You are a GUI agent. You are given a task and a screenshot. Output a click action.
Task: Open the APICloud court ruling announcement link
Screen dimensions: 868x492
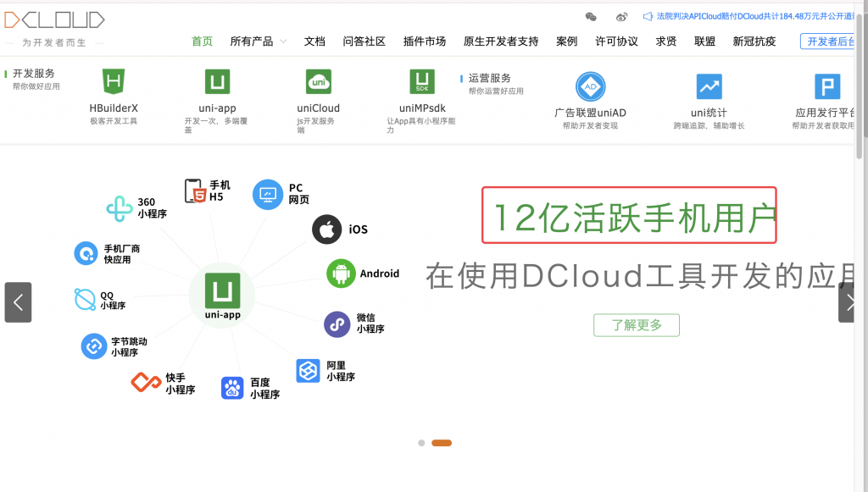point(755,17)
